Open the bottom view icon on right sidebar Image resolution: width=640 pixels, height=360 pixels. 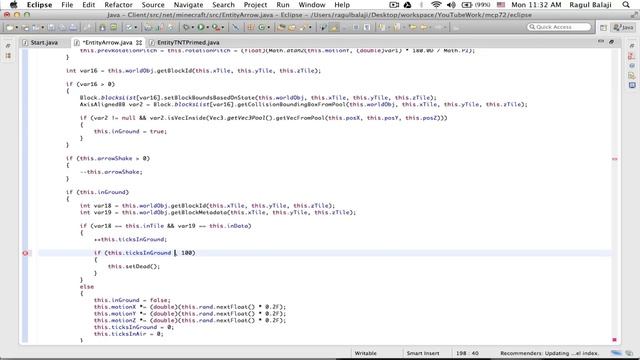(x=632, y=85)
